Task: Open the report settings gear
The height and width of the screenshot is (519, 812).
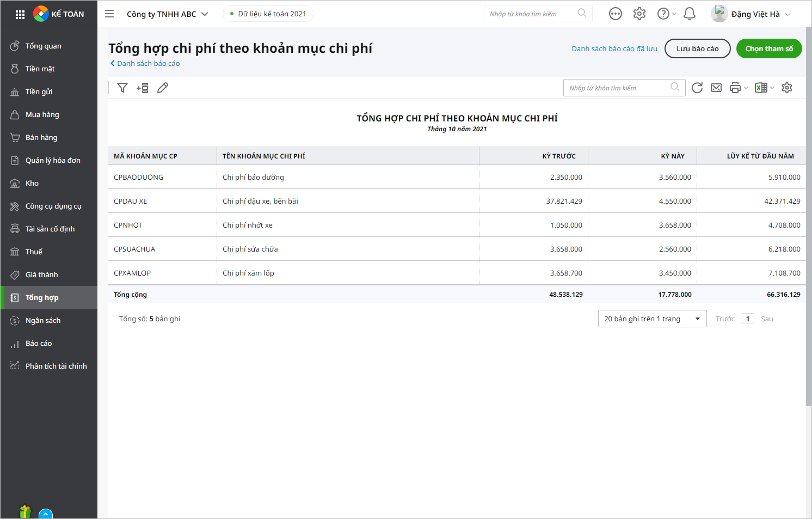Action: point(787,87)
